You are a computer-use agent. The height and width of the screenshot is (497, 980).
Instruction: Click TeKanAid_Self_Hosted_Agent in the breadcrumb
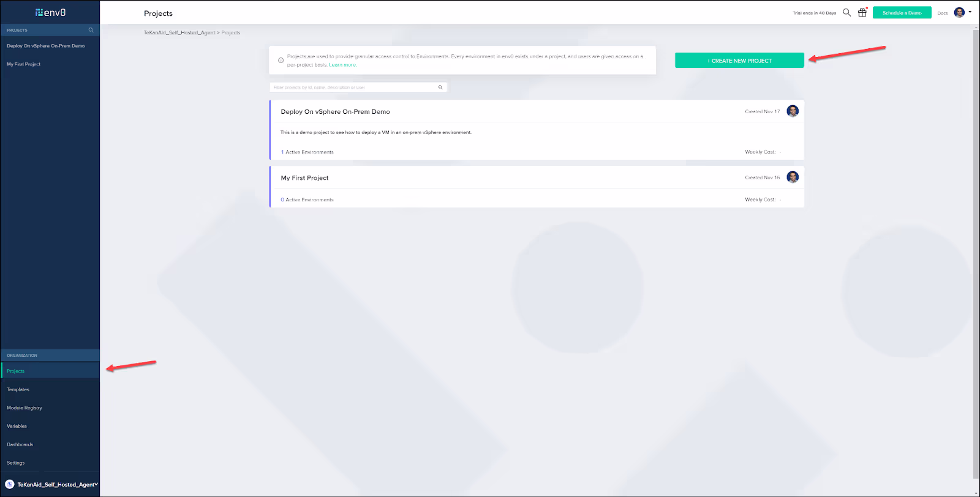pyautogui.click(x=179, y=32)
